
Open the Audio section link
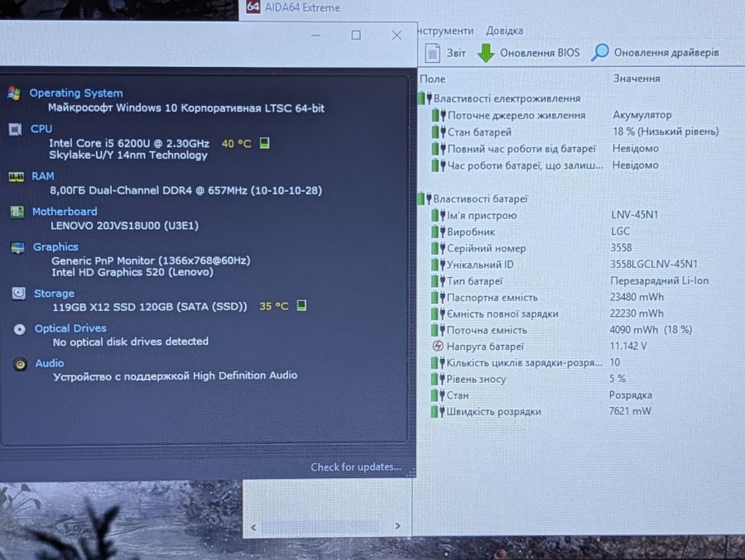[x=50, y=363]
